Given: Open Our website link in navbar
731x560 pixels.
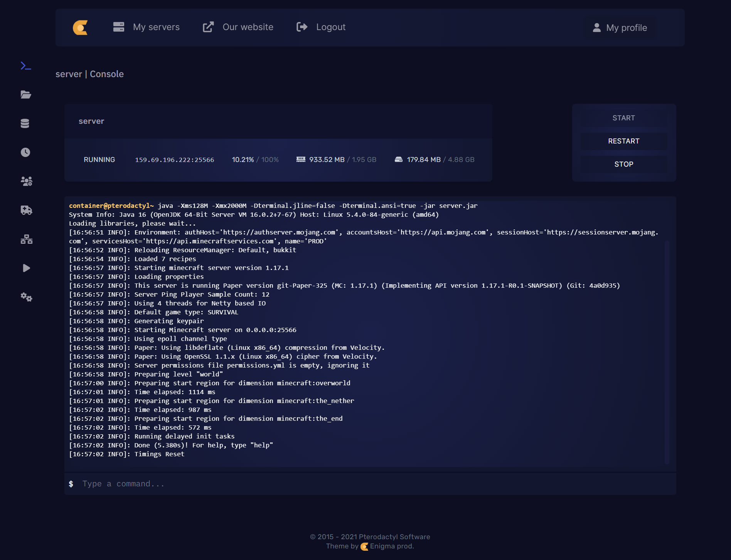Looking at the screenshot, I should pyautogui.click(x=238, y=27).
